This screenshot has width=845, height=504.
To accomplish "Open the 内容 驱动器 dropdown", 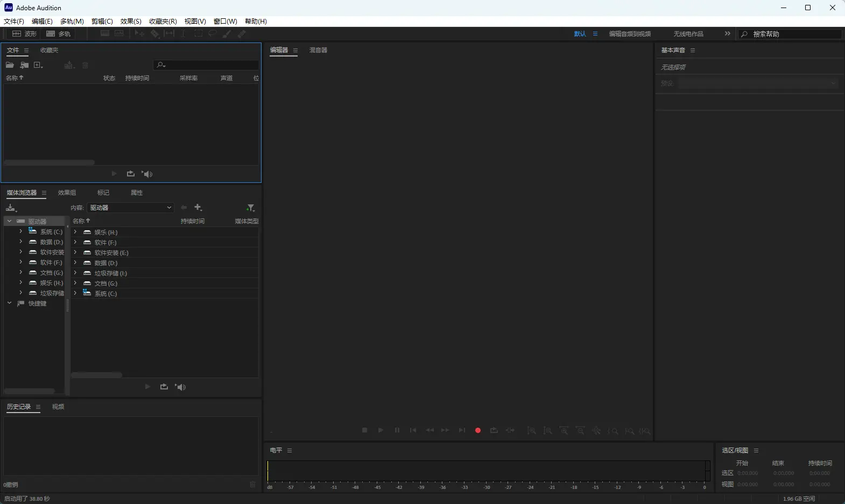I will click(x=131, y=208).
